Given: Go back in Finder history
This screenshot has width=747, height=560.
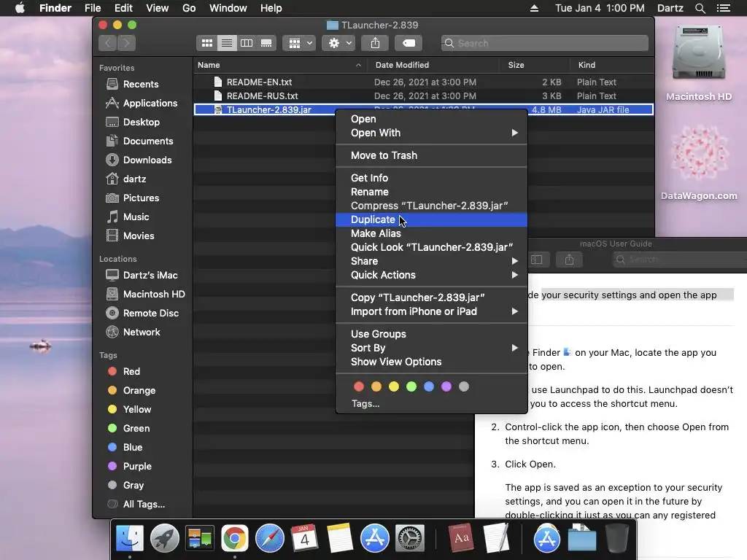Looking at the screenshot, I should point(108,43).
